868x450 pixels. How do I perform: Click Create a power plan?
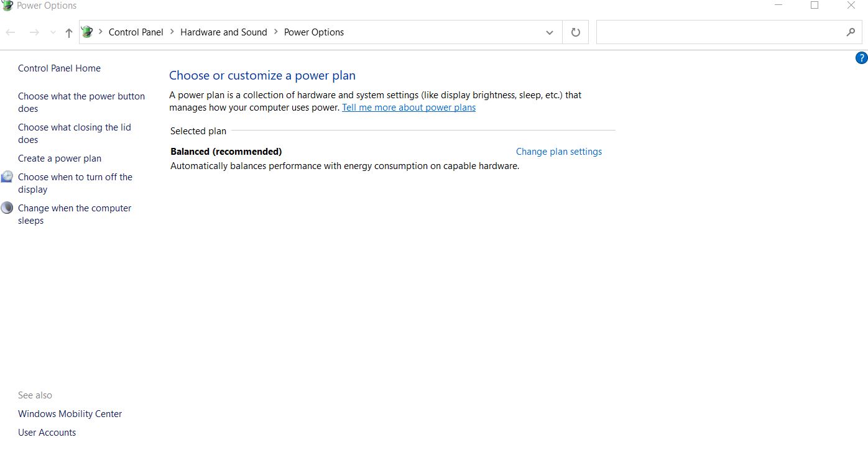[60, 158]
